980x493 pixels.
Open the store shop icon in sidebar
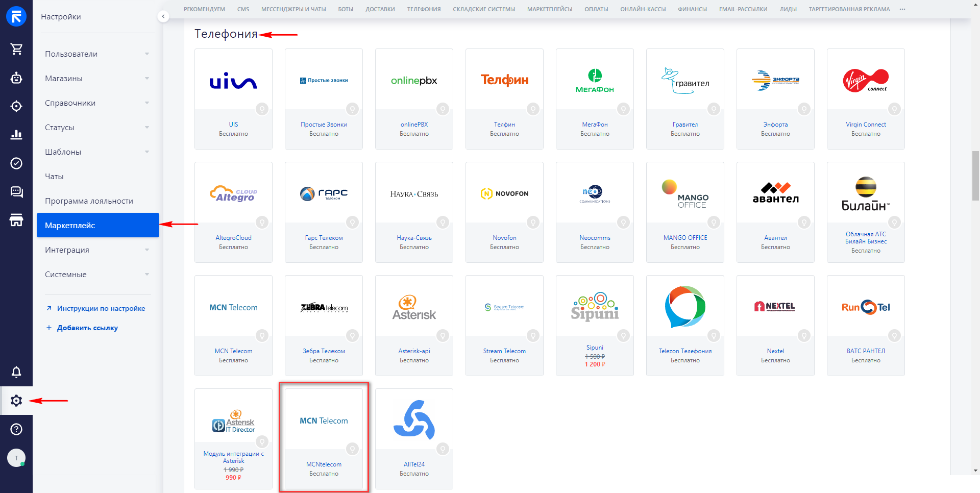coord(16,220)
